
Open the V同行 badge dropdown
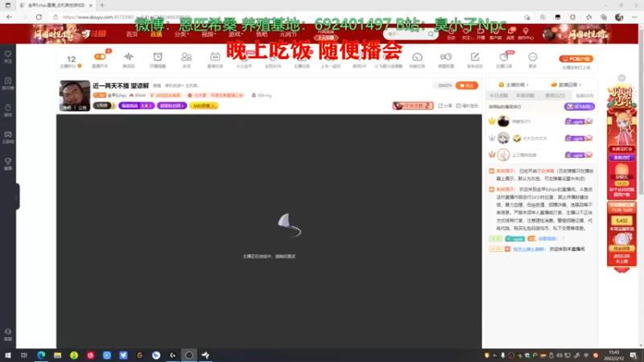coord(104,105)
